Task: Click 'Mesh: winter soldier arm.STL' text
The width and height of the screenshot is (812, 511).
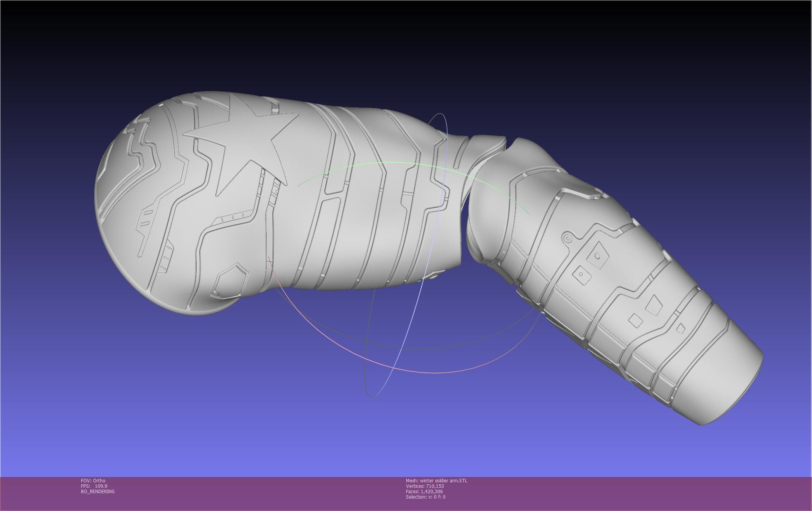Action: [x=437, y=480]
